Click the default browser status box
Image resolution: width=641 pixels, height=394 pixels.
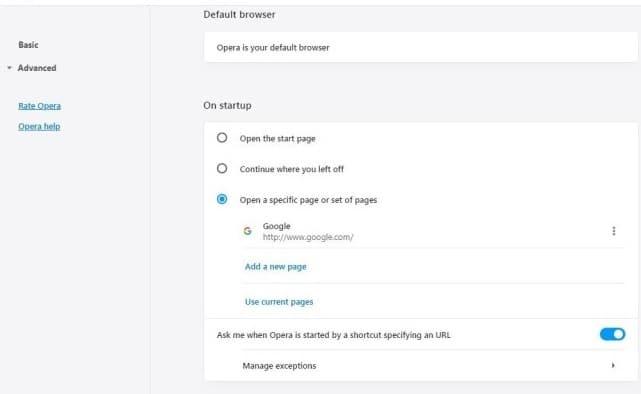[421, 47]
